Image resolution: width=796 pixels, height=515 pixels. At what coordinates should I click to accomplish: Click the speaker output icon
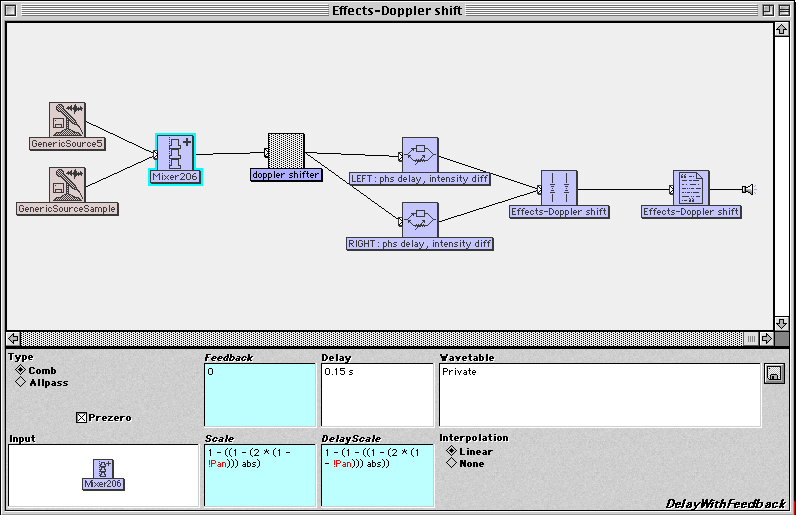(x=747, y=189)
